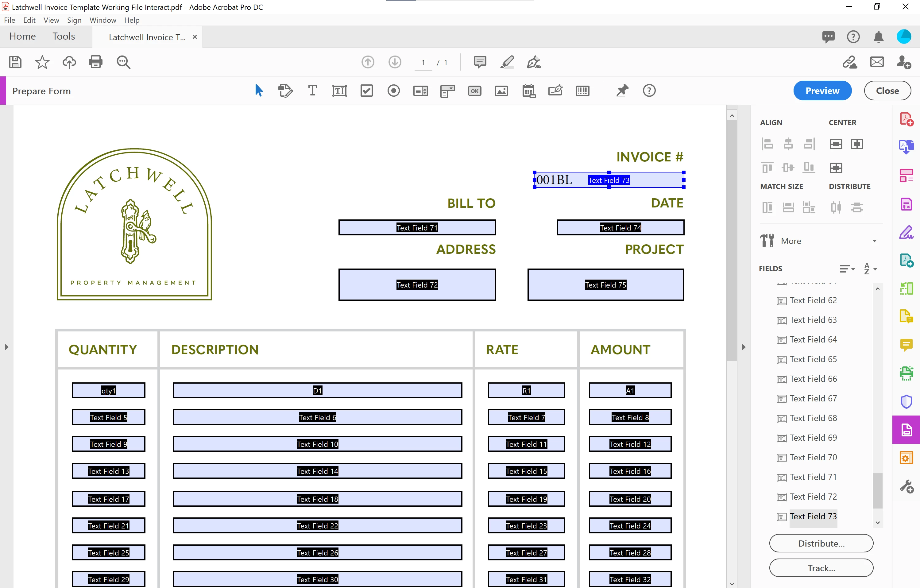Screen dimensions: 920x588
Task: Click the Add Image Field tool
Action: click(501, 91)
